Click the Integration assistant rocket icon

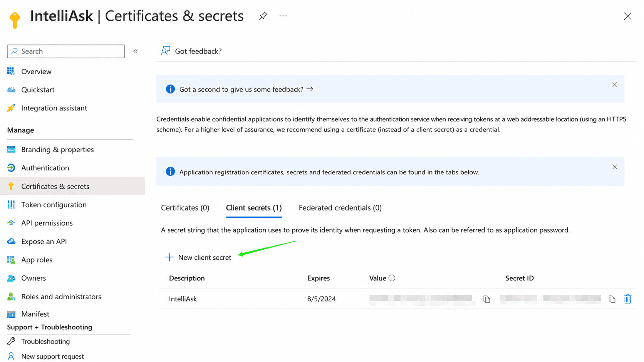(x=11, y=108)
